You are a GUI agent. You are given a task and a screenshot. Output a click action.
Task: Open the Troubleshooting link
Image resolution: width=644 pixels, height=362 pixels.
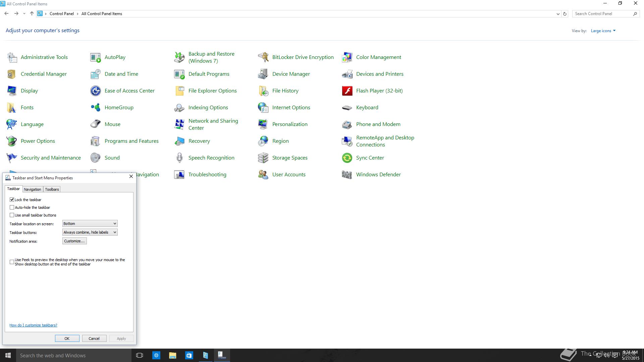207,175
